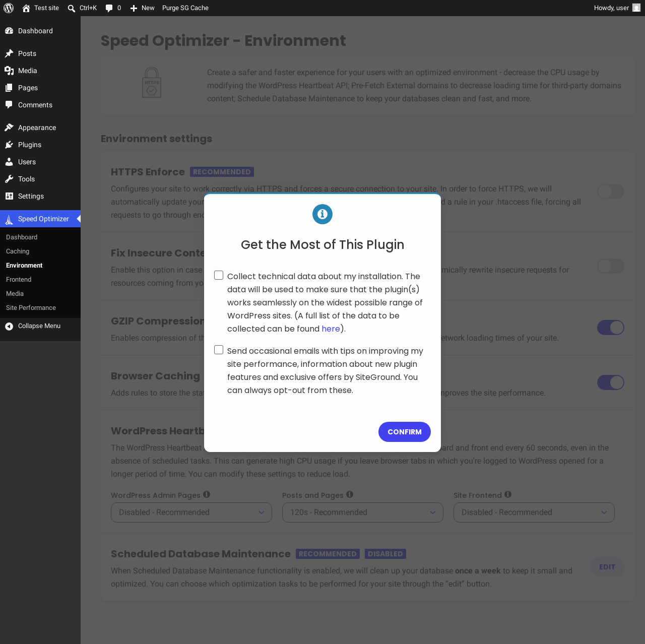The image size is (645, 644).
Task: Click the plus icon beside New
Action: pyautogui.click(x=134, y=8)
